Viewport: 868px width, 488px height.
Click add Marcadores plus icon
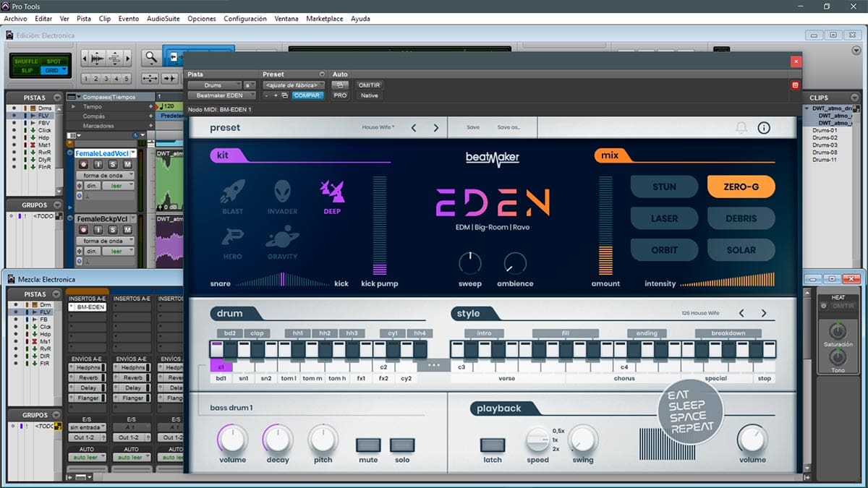(x=150, y=126)
